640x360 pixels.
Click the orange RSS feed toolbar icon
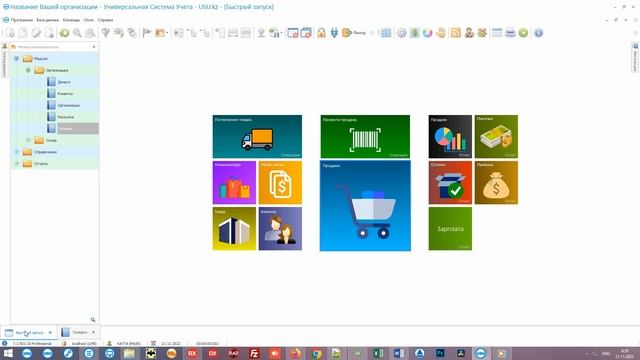click(456, 33)
